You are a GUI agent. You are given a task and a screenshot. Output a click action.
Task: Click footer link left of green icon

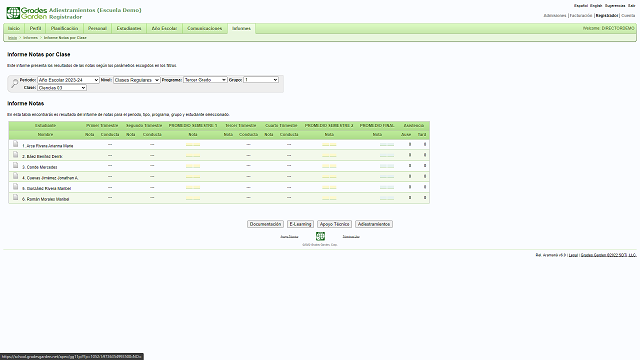point(289,237)
